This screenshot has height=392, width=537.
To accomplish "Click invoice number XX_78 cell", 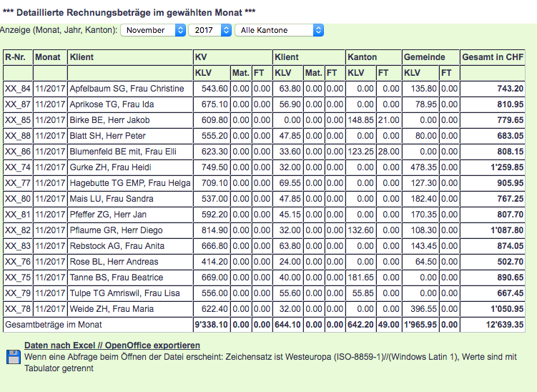I will coord(17,309).
